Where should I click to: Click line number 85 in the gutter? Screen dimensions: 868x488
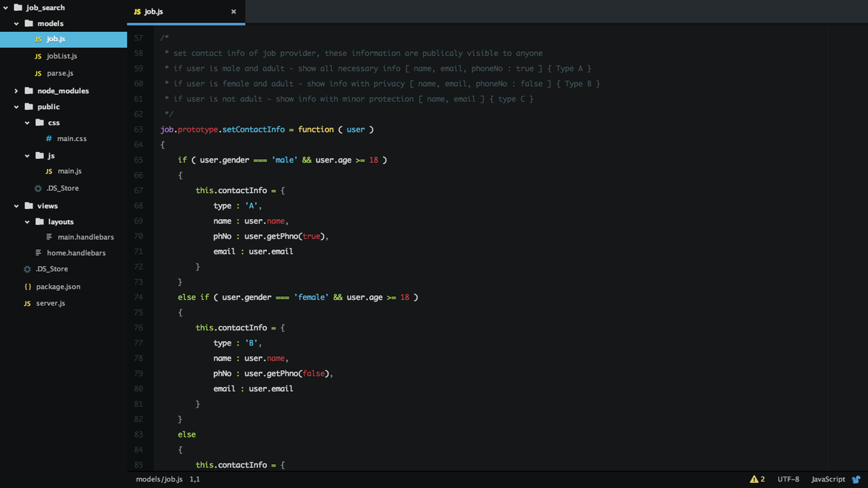[139, 465]
